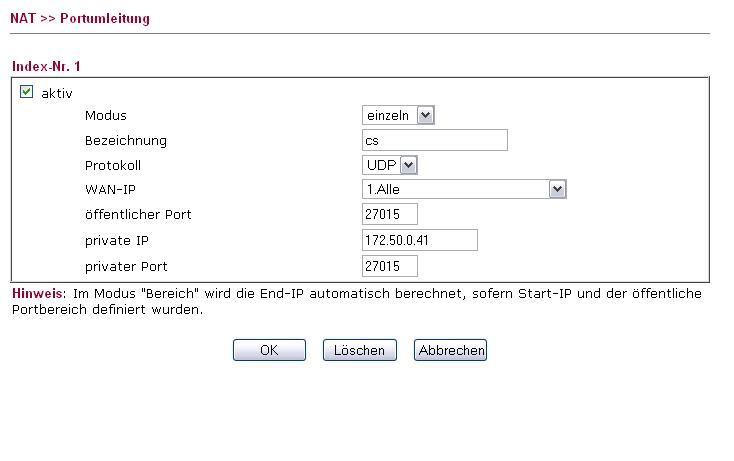Viewport: 734px width, 461px height.
Task: Select the 1.Alle WAN-IP selection box
Action: (x=464, y=190)
